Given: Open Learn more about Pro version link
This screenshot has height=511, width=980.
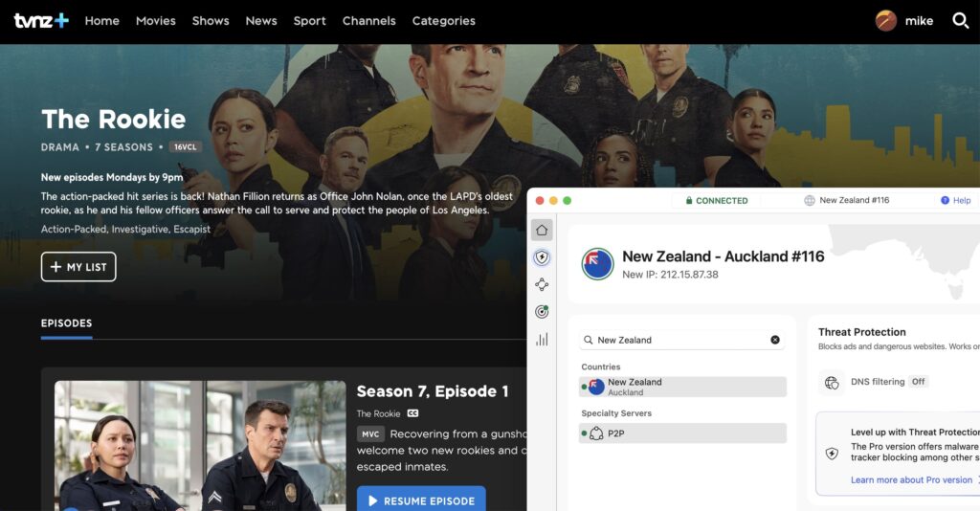Looking at the screenshot, I should tap(911, 479).
